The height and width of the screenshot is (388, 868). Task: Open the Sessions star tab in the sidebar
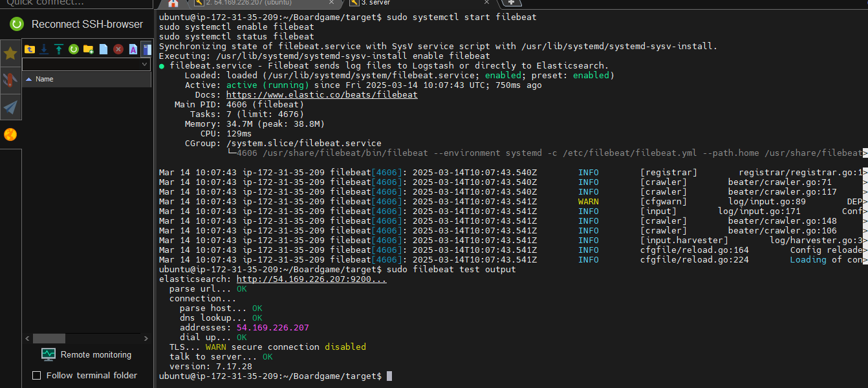[x=10, y=54]
